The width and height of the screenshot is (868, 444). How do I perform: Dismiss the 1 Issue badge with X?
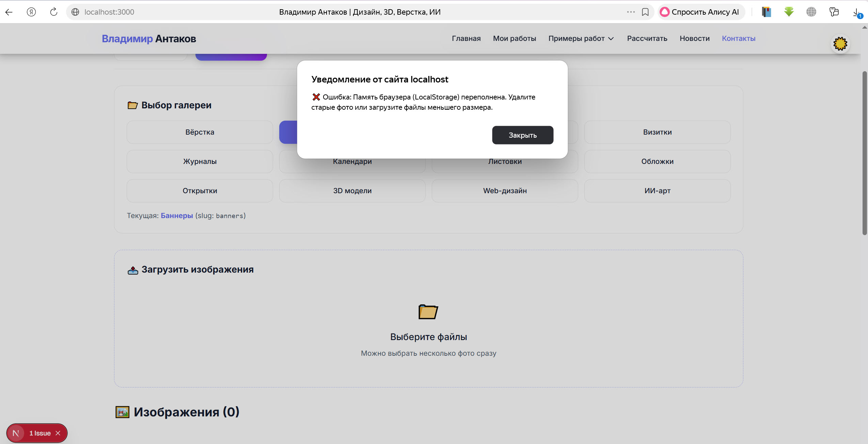point(58,433)
